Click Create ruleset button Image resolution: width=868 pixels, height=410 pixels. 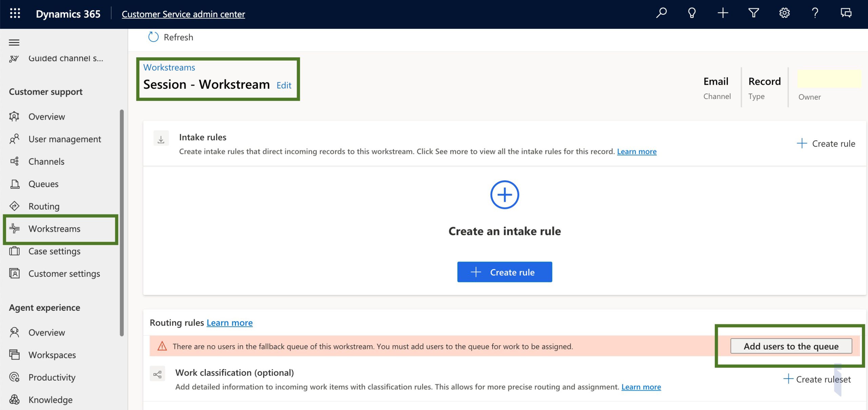click(x=817, y=379)
